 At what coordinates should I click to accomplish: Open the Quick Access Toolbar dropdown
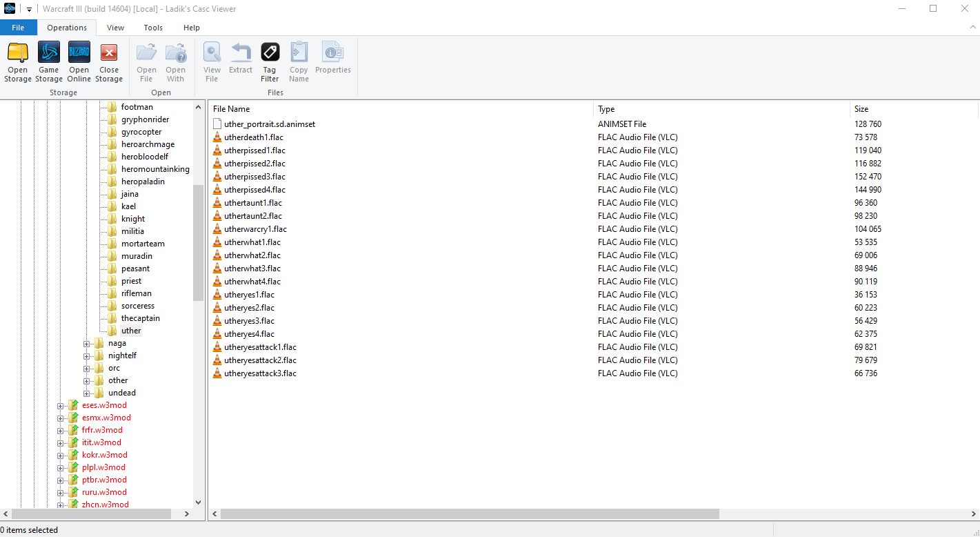point(29,9)
